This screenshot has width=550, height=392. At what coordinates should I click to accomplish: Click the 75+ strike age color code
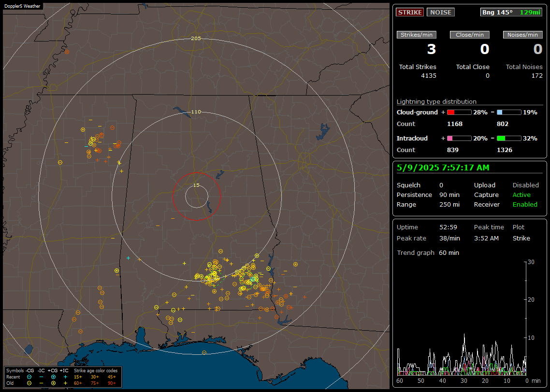tap(95, 383)
